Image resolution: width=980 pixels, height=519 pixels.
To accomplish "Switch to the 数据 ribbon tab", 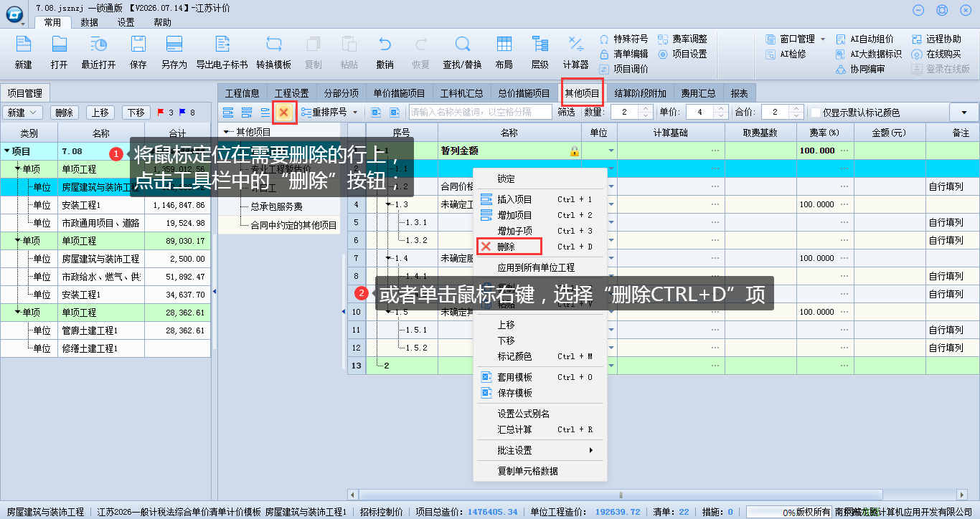I will [89, 22].
